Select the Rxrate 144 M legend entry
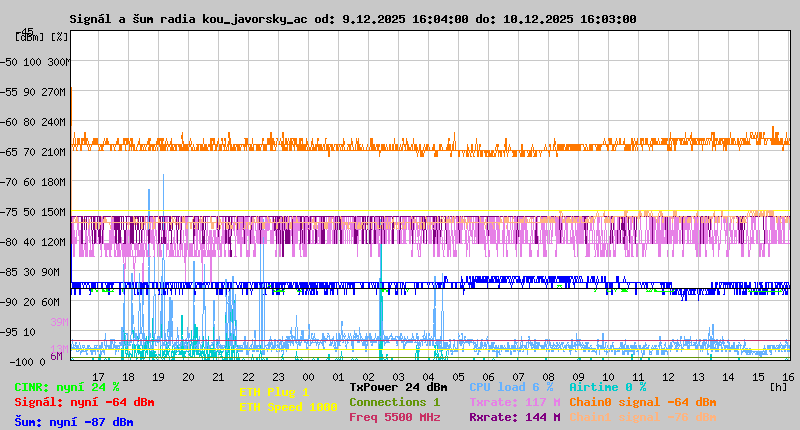This screenshot has height=430, width=800. click(x=513, y=417)
